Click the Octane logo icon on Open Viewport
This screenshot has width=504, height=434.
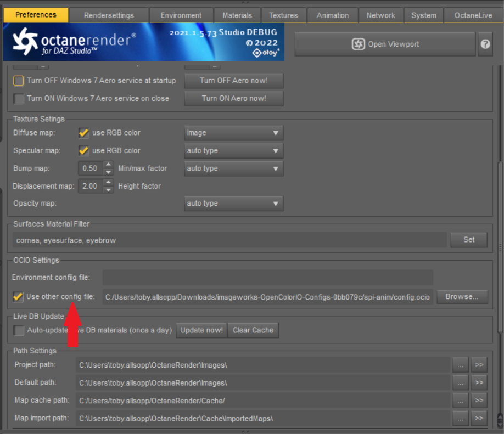pos(358,44)
